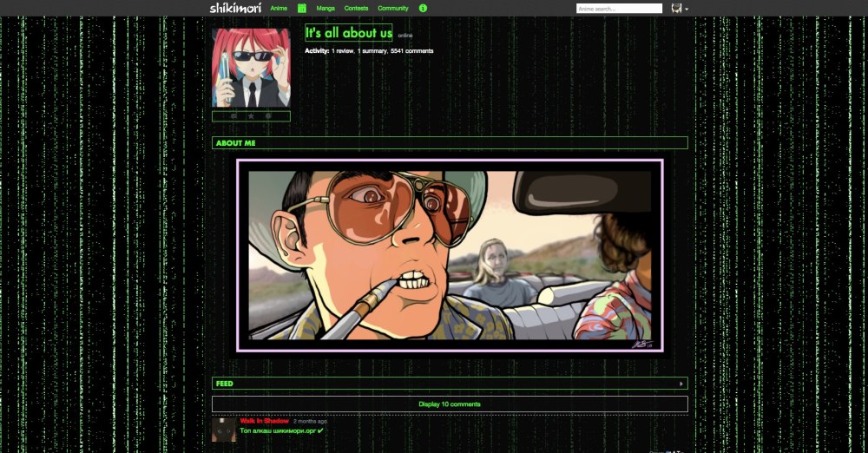Viewport: 868px width, 453px height.
Task: Open the Manga menu
Action: pyautogui.click(x=325, y=8)
